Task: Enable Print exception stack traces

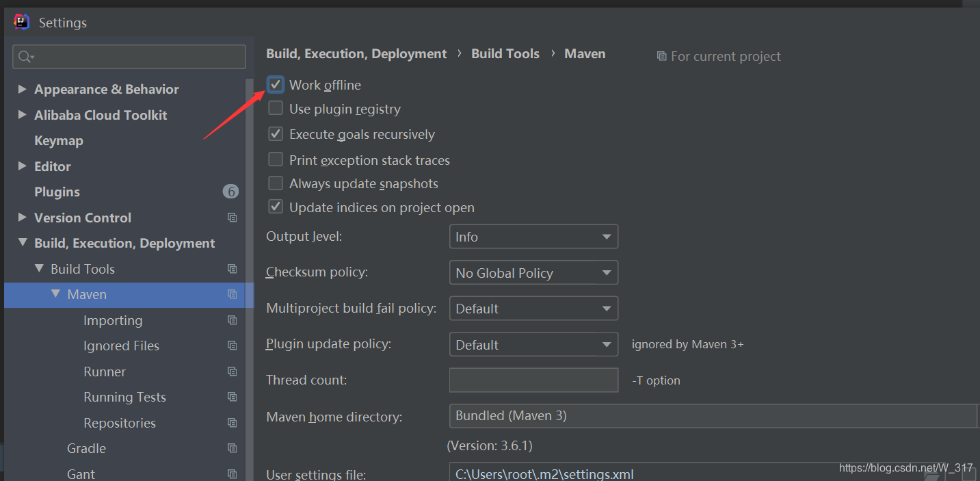Action: point(276,160)
